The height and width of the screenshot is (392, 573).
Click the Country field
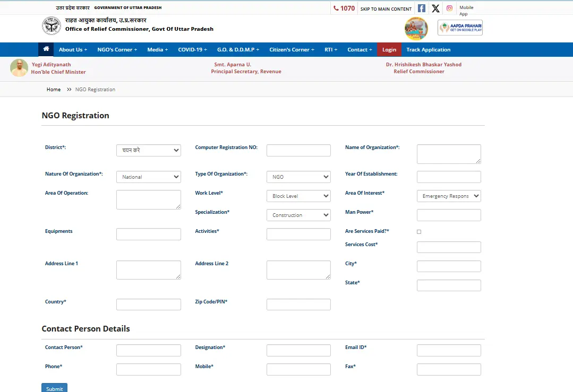click(x=149, y=304)
